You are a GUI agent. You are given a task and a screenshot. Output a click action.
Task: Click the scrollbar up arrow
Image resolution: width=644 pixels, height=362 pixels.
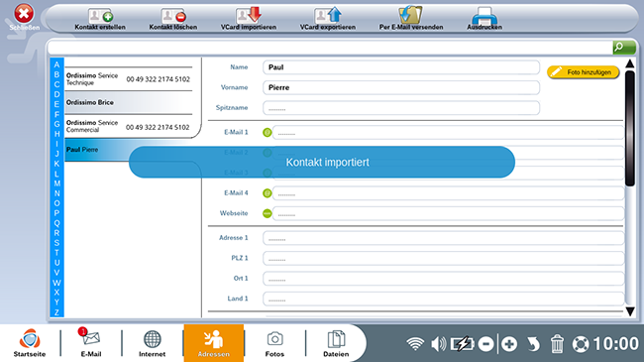pos(629,63)
